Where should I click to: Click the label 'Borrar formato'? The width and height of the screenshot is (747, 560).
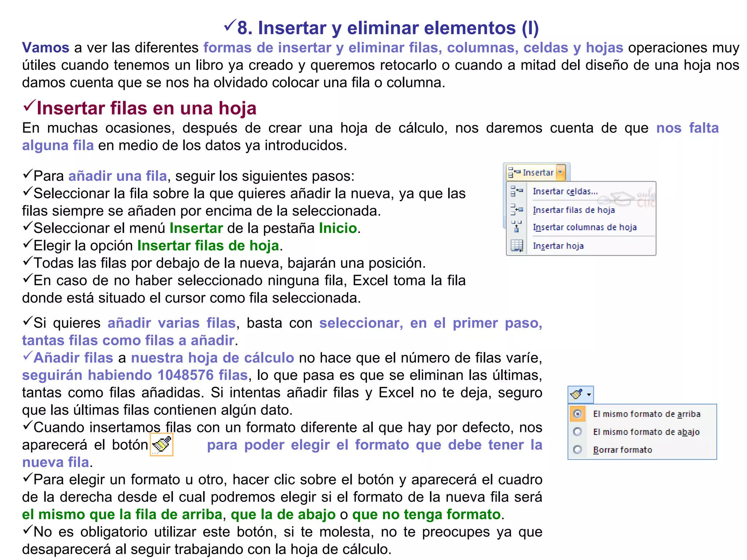623,450
